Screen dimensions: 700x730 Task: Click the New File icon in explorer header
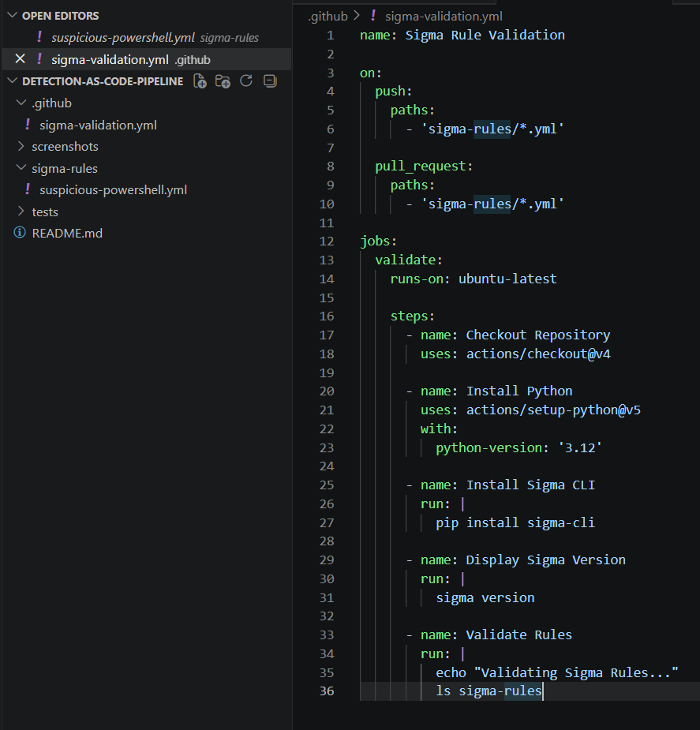point(200,81)
